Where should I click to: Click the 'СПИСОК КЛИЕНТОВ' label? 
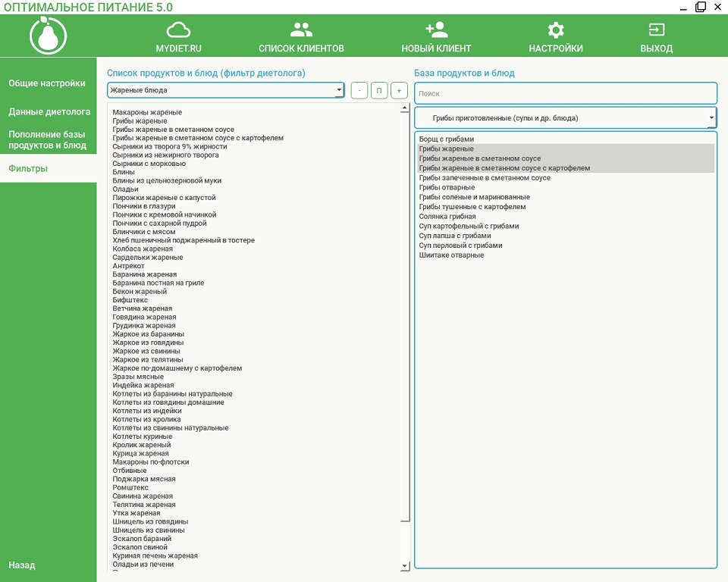pyautogui.click(x=301, y=48)
